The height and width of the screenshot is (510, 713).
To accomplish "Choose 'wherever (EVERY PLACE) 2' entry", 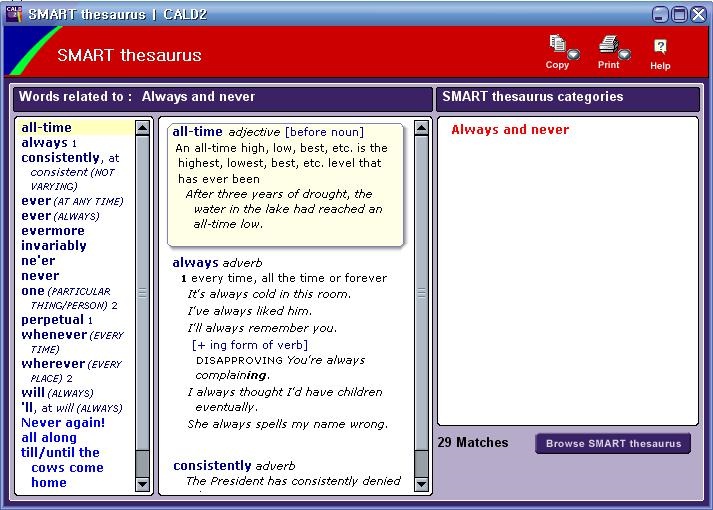I will point(71,371).
